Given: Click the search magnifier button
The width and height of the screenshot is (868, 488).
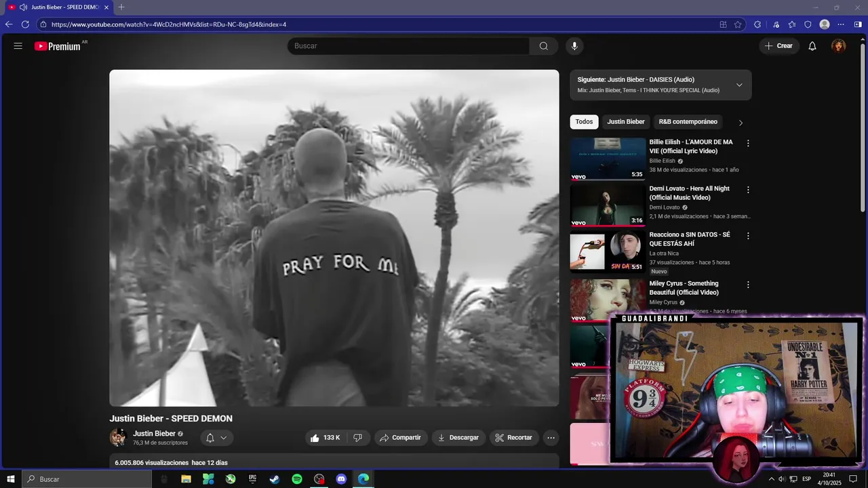Looking at the screenshot, I should coord(543,46).
